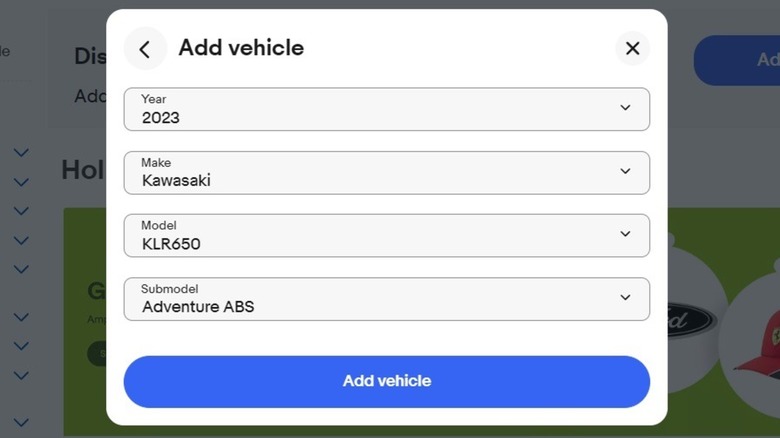
Task: Expand the Model dropdown chevron
Action: click(625, 234)
